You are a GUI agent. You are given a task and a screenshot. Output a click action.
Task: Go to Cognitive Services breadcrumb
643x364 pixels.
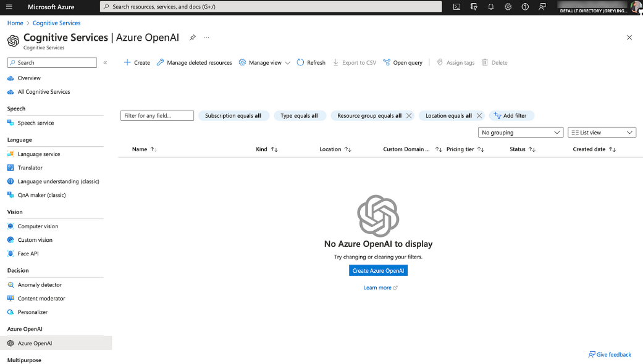tap(57, 23)
